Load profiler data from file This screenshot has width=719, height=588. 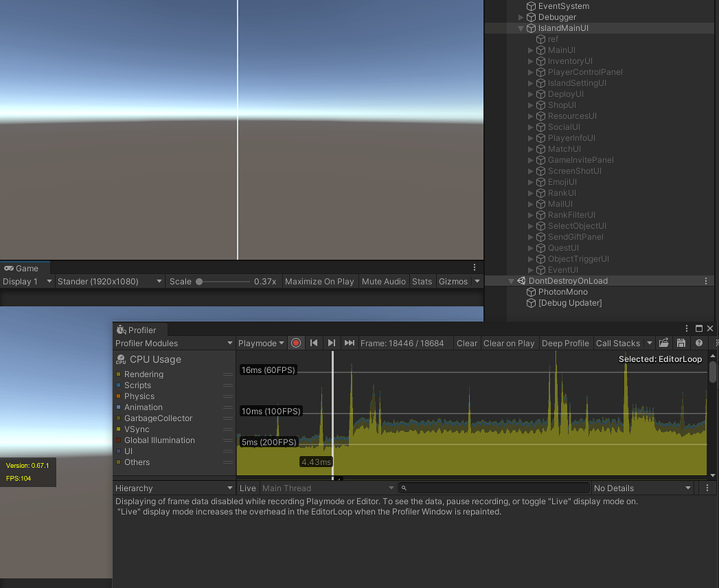664,343
